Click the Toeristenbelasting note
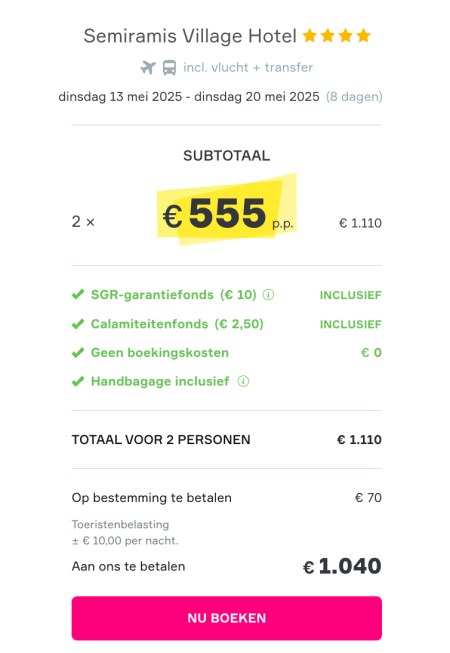The image size is (450, 653). [125, 533]
